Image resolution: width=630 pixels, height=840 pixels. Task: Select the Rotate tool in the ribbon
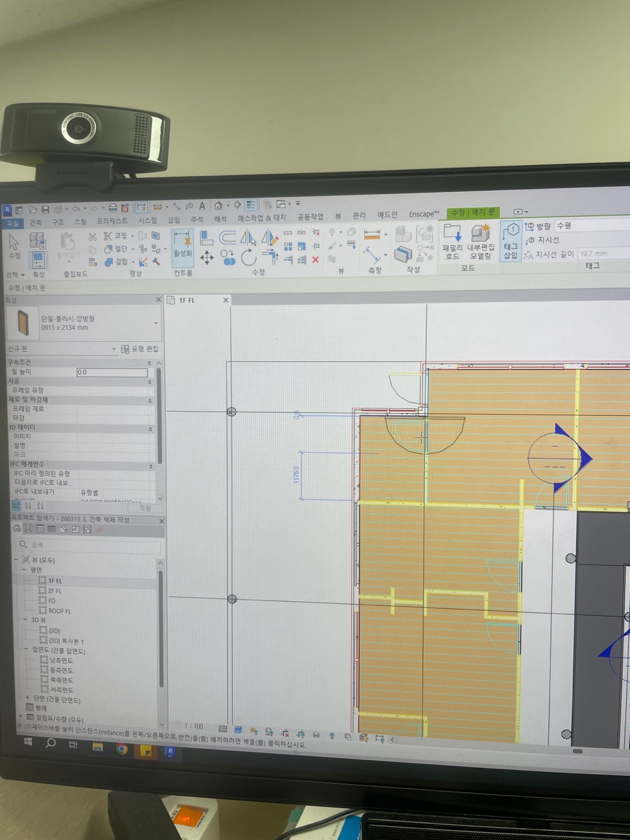tap(249, 257)
